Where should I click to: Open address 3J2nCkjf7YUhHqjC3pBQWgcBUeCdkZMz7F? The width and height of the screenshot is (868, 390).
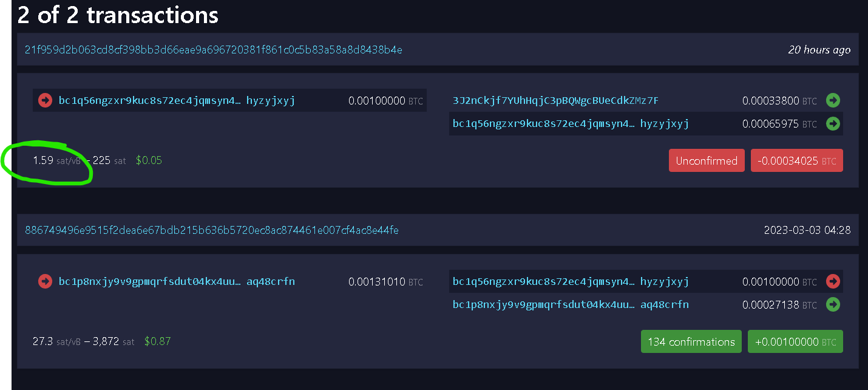point(555,100)
